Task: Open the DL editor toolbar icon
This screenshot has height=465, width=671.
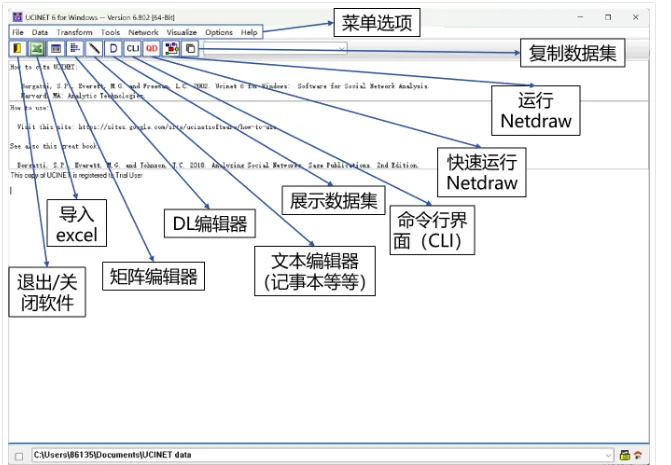Action: (75, 49)
